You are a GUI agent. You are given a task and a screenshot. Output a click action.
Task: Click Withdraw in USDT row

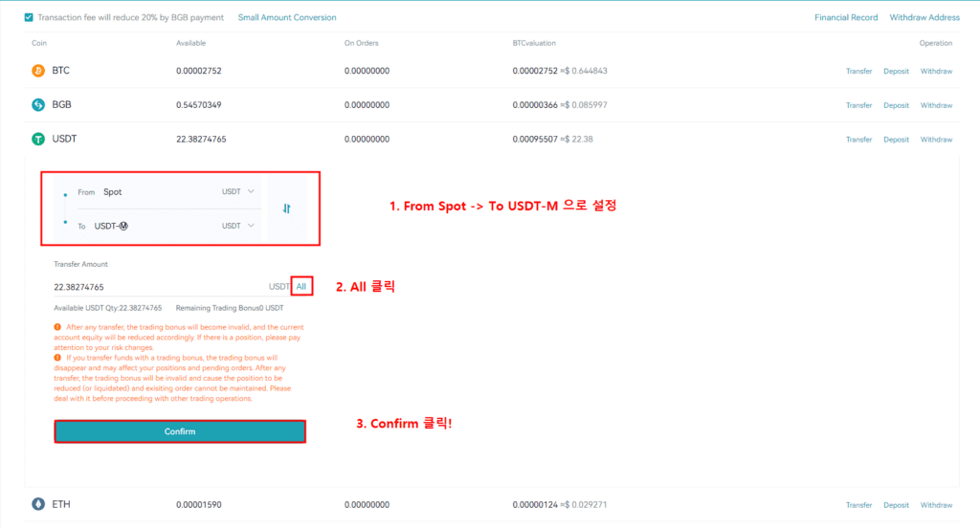point(936,140)
